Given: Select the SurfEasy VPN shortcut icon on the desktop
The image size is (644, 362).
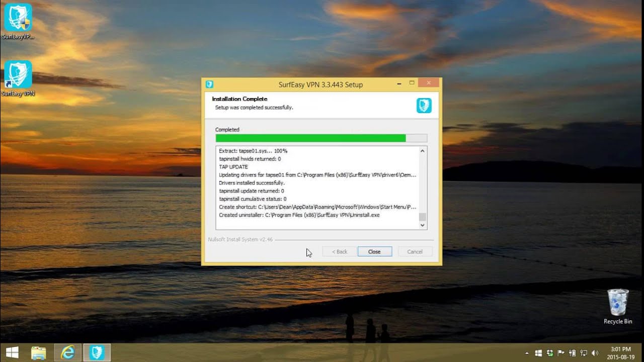Looking at the screenshot, I should click(x=18, y=78).
